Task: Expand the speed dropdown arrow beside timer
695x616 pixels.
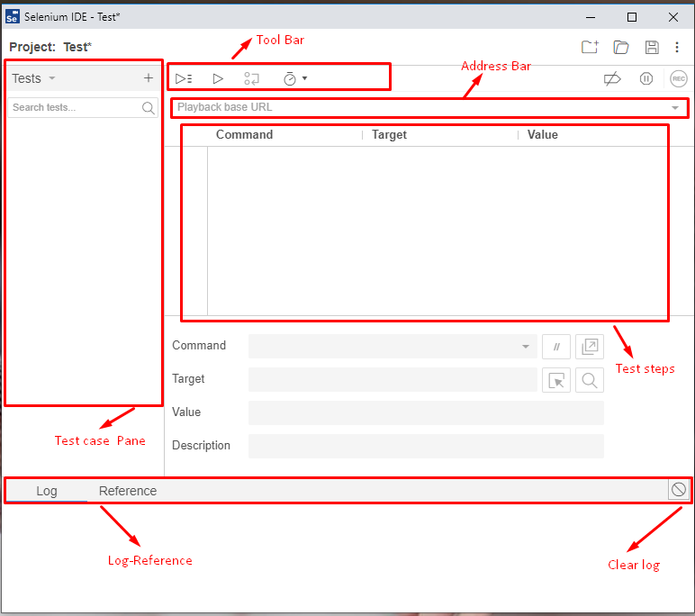Action: tap(304, 78)
